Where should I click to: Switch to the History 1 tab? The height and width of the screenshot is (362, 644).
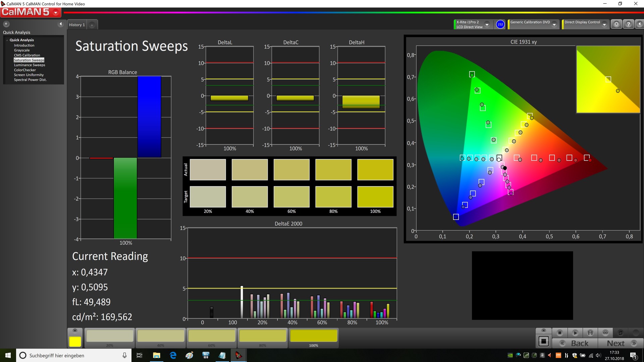click(77, 25)
